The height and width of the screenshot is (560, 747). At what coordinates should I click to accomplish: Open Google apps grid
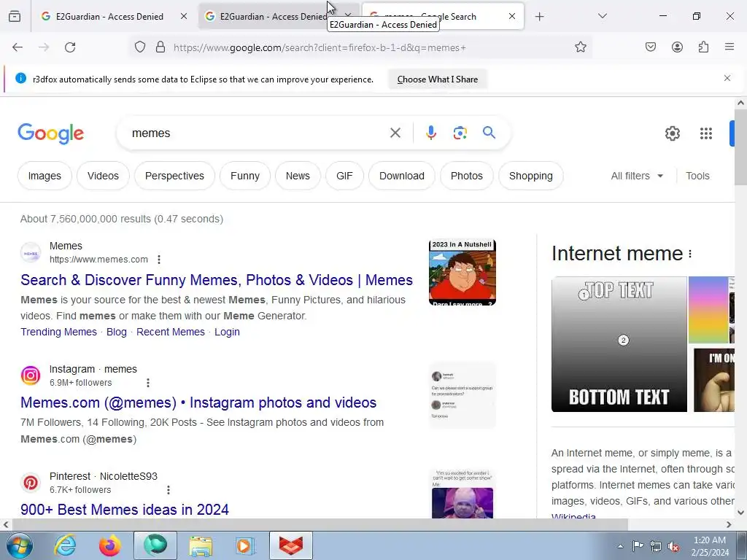(x=706, y=133)
